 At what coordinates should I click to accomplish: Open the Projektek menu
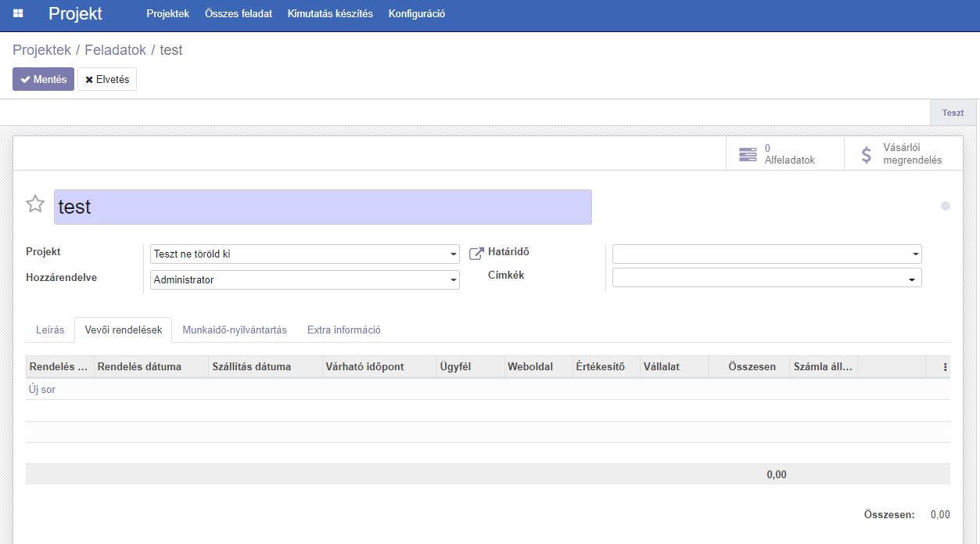(168, 14)
